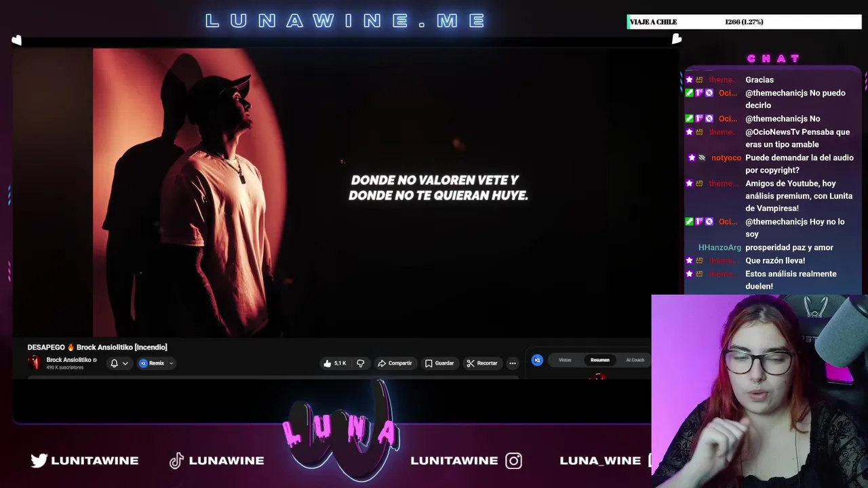868x488 pixels.
Task: Click the crossed-eye badge beside notyoco
Action: click(702, 157)
